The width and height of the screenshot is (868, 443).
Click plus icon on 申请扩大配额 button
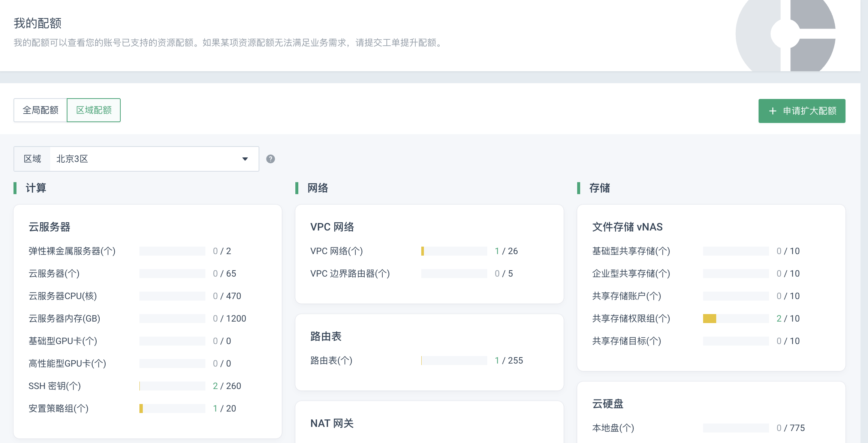(x=772, y=111)
